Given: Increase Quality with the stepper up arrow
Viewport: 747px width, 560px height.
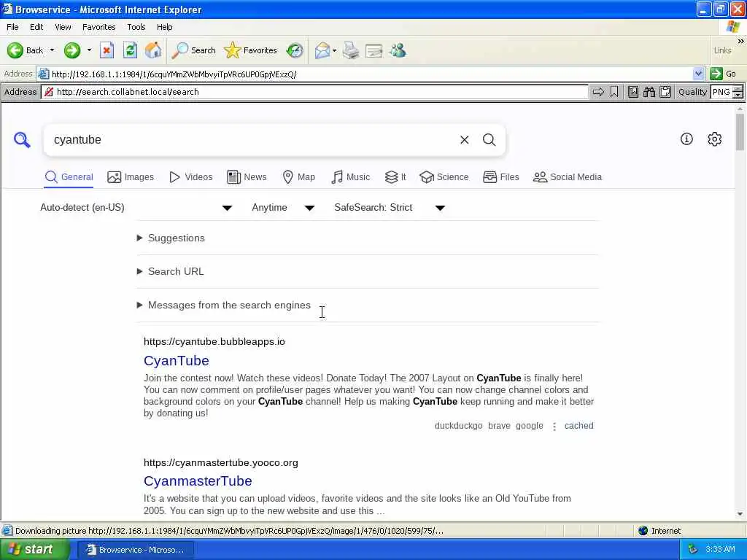Looking at the screenshot, I should (x=738, y=88).
